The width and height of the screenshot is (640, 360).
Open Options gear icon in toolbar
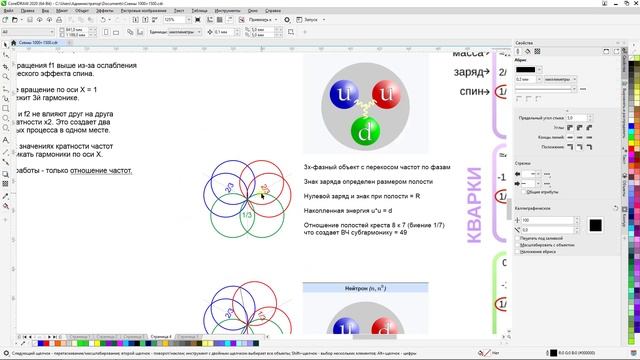(287, 20)
